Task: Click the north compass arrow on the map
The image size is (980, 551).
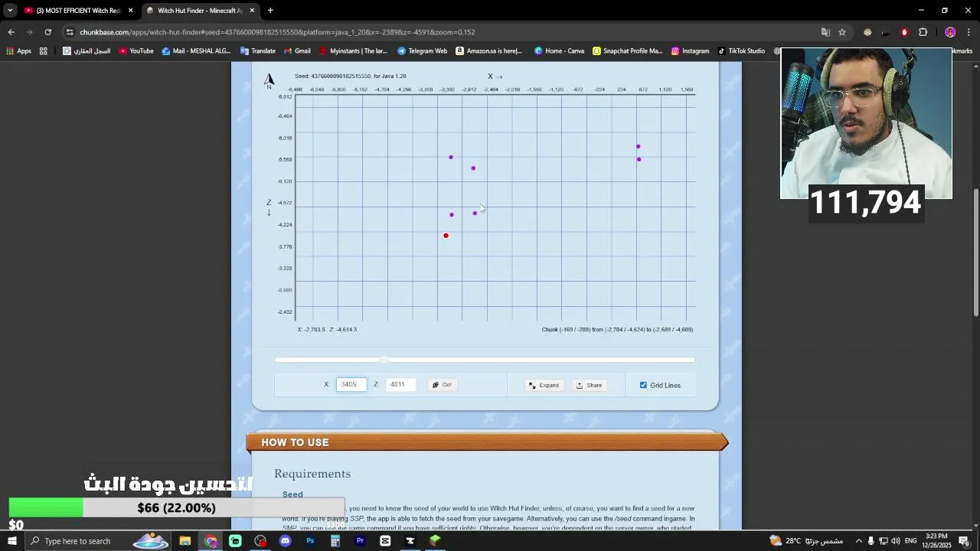Action: point(269,80)
